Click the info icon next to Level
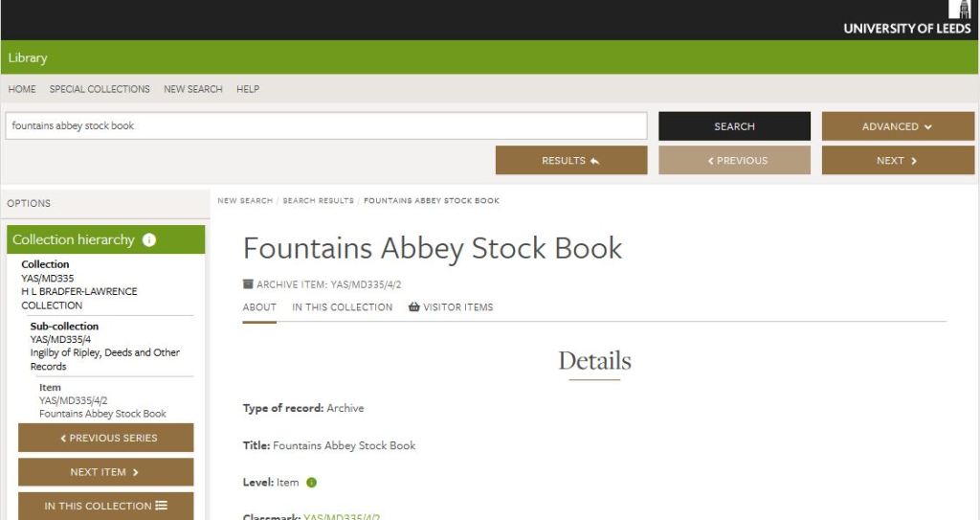 [312, 483]
